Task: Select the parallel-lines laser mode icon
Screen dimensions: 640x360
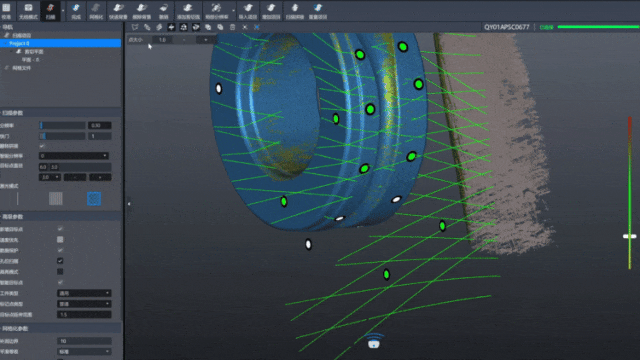Action: (56, 199)
